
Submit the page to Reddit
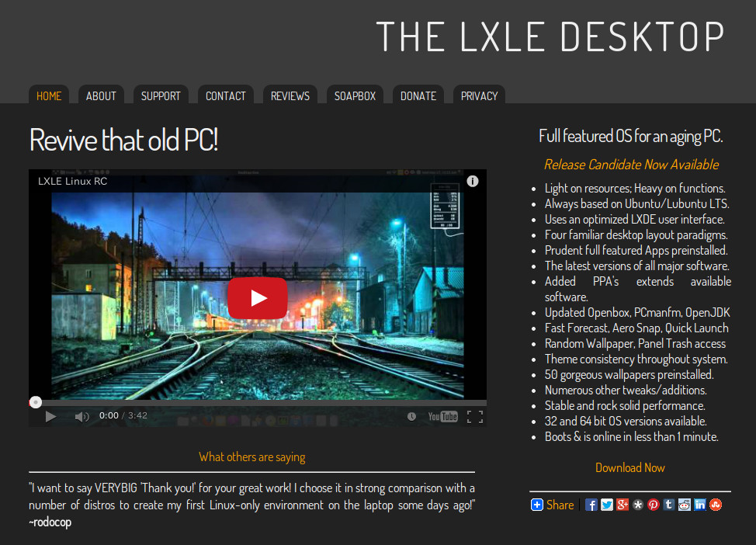click(x=684, y=505)
